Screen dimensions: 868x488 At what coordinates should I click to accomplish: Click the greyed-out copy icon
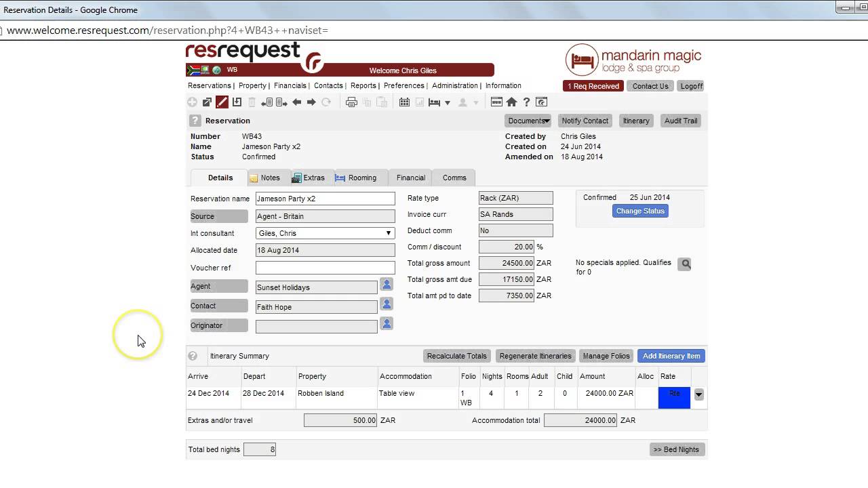click(367, 102)
